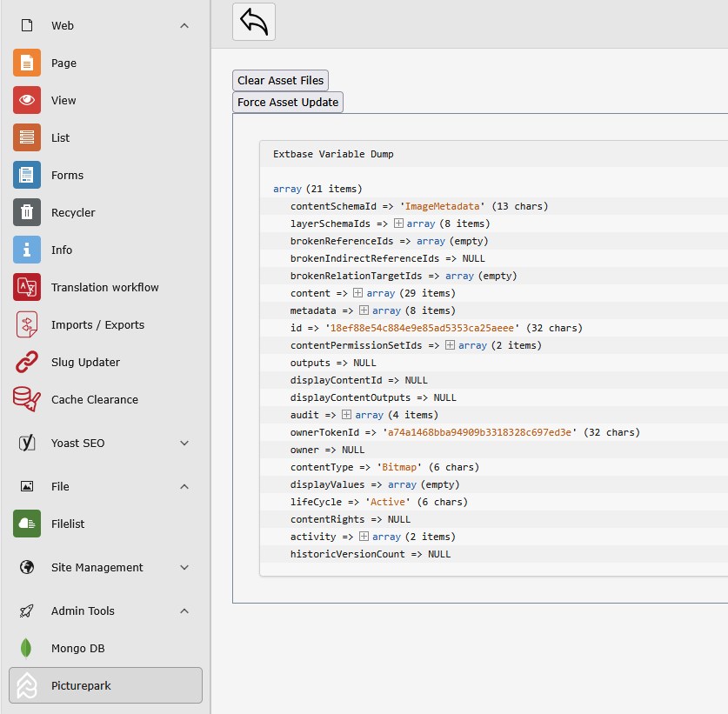
Task: Expand the layerSchemaIds array
Action: (x=399, y=224)
